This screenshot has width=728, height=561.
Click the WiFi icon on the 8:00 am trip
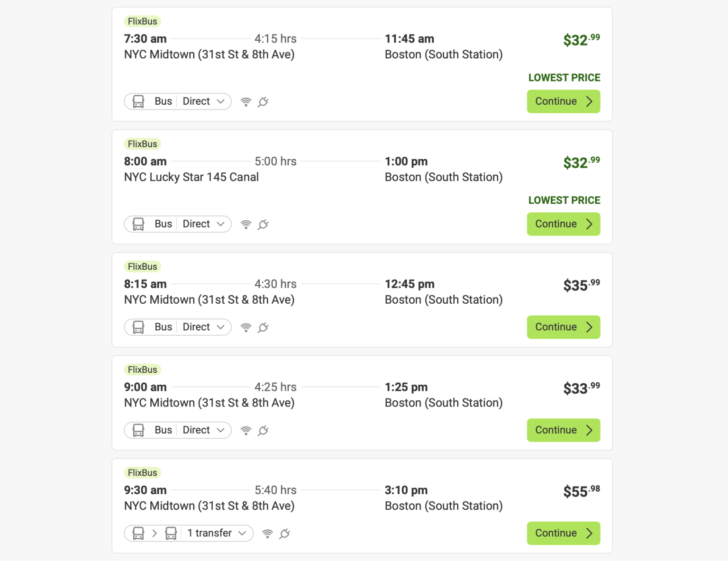click(246, 224)
